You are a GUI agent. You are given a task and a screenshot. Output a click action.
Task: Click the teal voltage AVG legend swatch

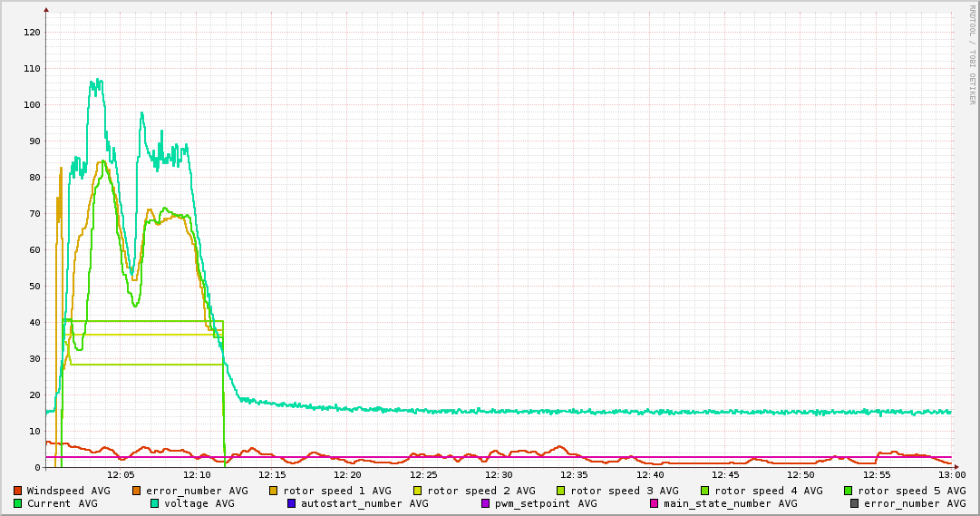pyautogui.click(x=155, y=503)
